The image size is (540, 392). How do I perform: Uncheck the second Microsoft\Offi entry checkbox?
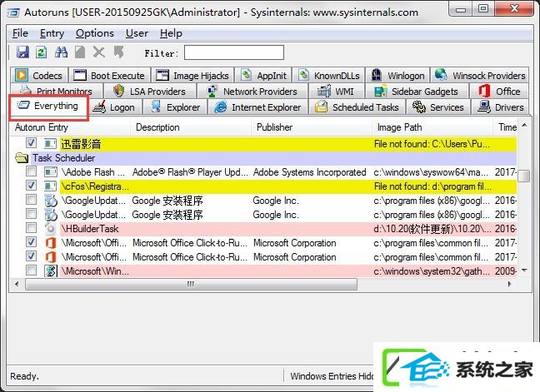(31, 256)
